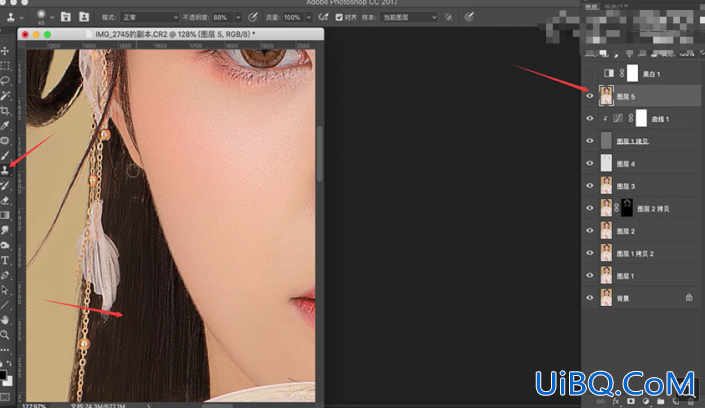Hide layer 图层 4

point(590,163)
